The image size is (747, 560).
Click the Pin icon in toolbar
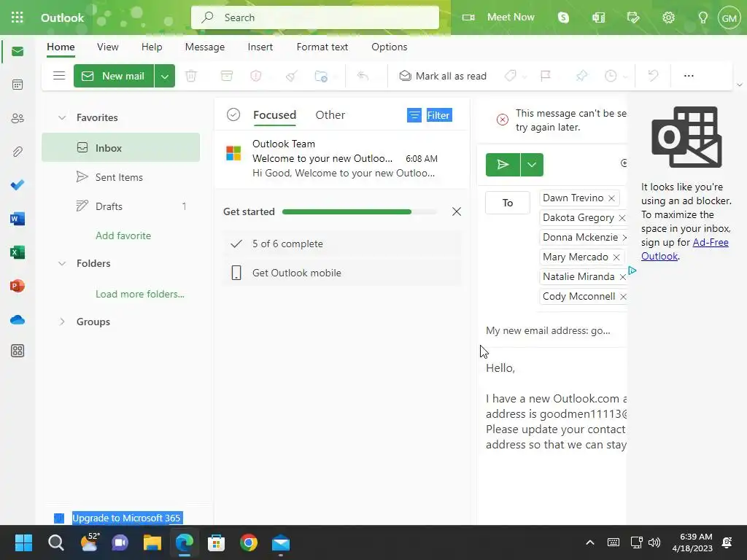[581, 76]
